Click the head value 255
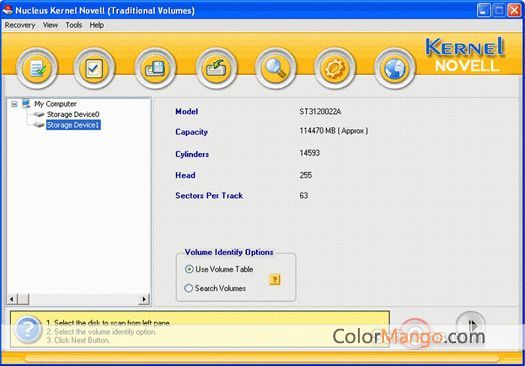 point(305,175)
